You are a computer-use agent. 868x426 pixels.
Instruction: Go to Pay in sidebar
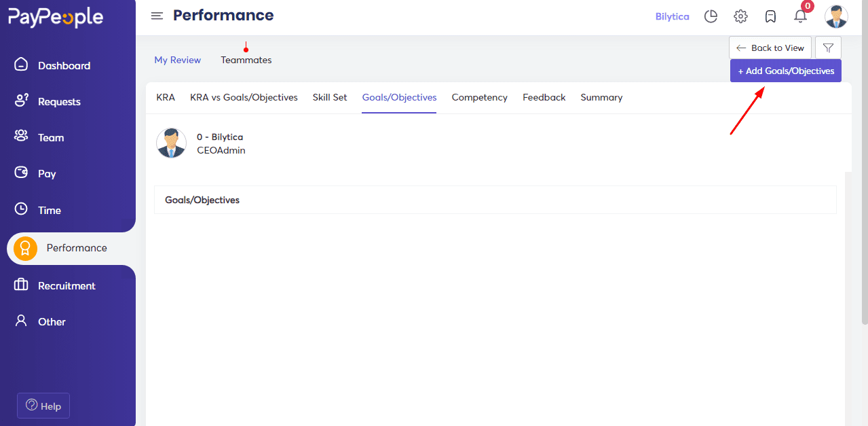pyautogui.click(x=47, y=173)
